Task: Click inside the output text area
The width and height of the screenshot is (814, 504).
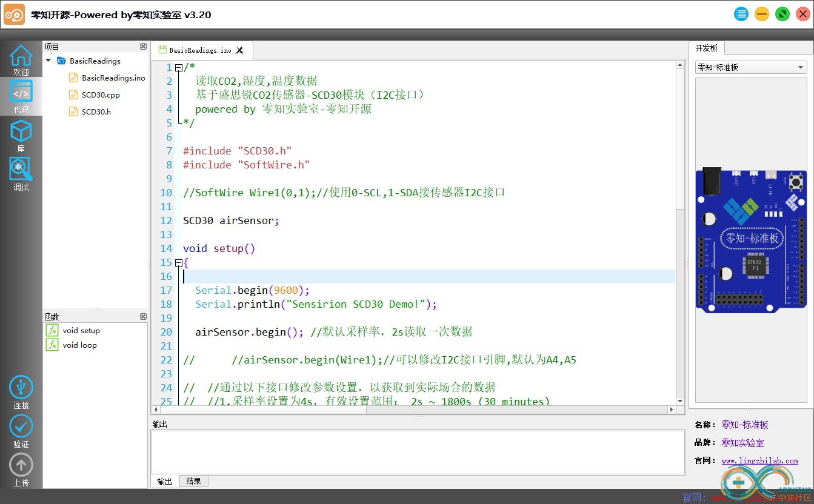Action: click(x=418, y=452)
